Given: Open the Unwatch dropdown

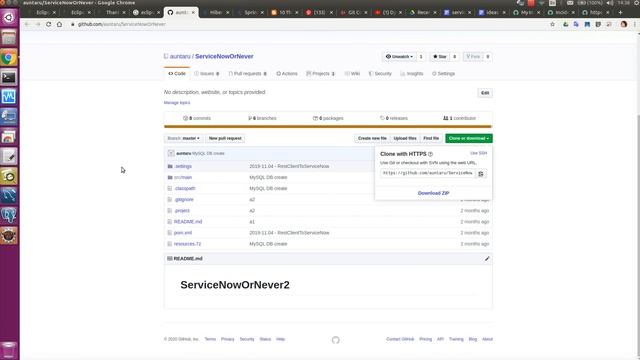Looking at the screenshot, I should [x=399, y=57].
